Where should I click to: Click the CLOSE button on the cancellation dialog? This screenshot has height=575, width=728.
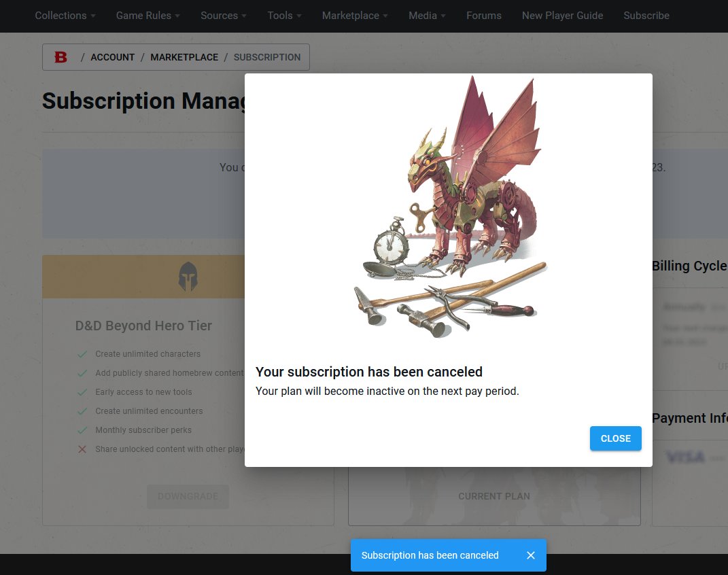pos(615,438)
